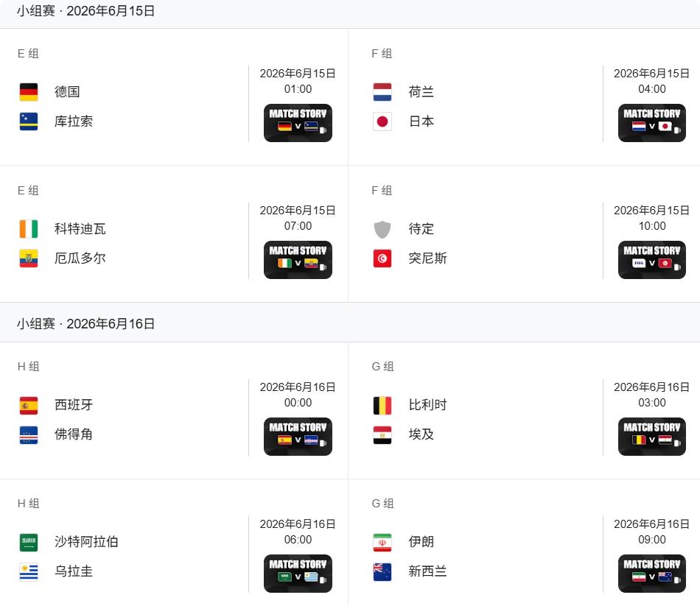700x606 pixels.
Task: Click the 小组赛 · 2026年6月16日 header
Action: (x=86, y=324)
